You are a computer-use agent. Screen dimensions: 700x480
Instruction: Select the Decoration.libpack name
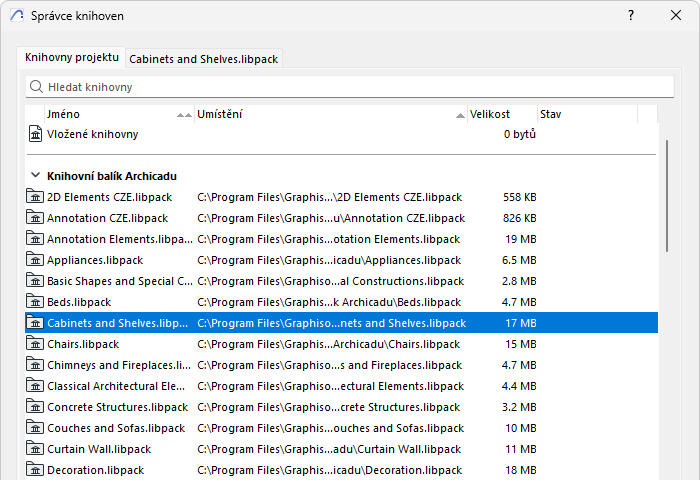click(96, 470)
